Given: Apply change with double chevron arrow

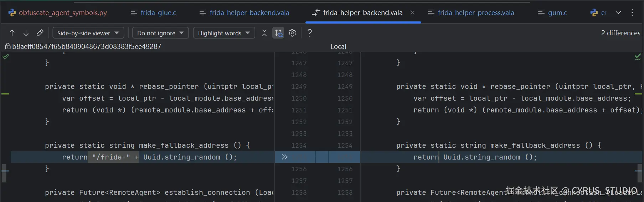Looking at the screenshot, I should click(284, 157).
